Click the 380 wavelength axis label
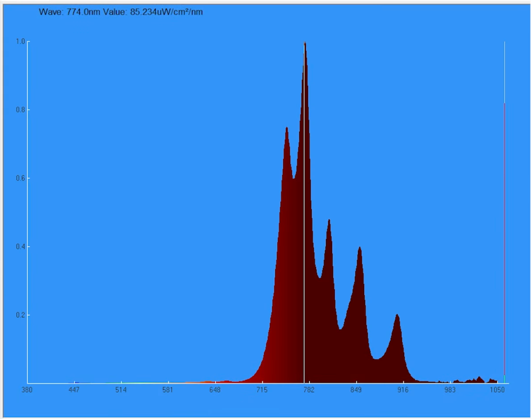Image resolution: width=532 pixels, height=419 pixels. (27, 390)
